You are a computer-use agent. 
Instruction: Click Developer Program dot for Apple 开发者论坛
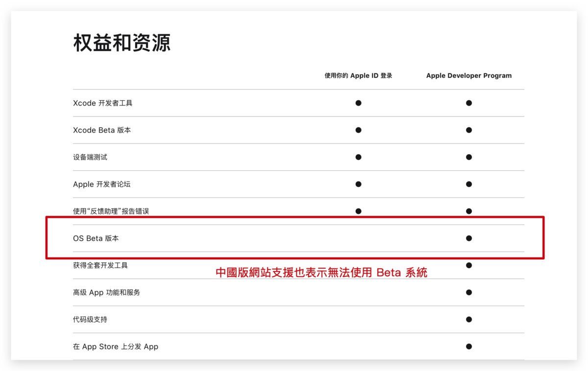pos(469,185)
